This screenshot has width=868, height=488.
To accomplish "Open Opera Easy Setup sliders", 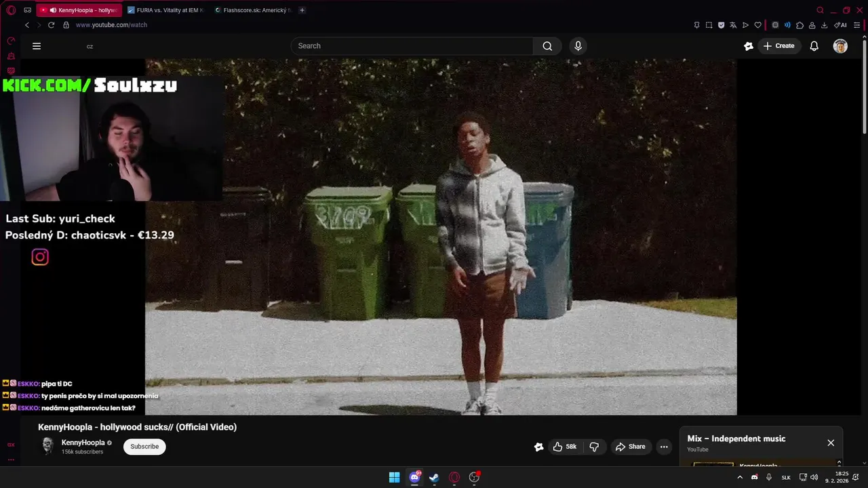I will (856, 25).
